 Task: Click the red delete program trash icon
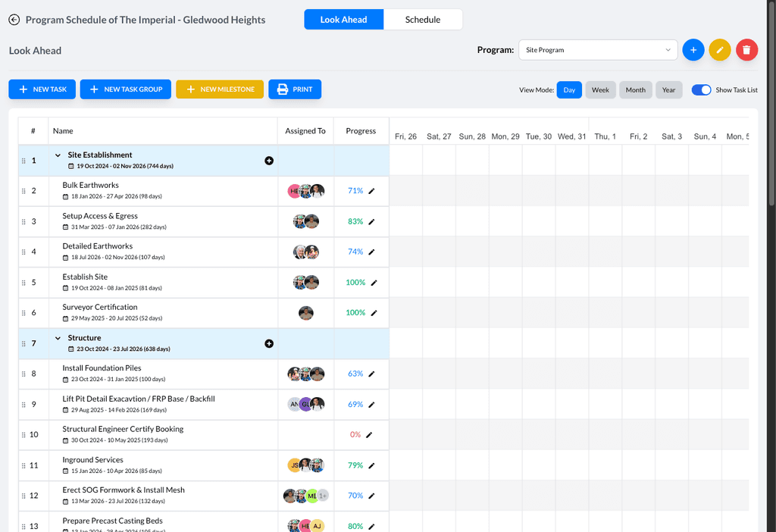(x=746, y=49)
